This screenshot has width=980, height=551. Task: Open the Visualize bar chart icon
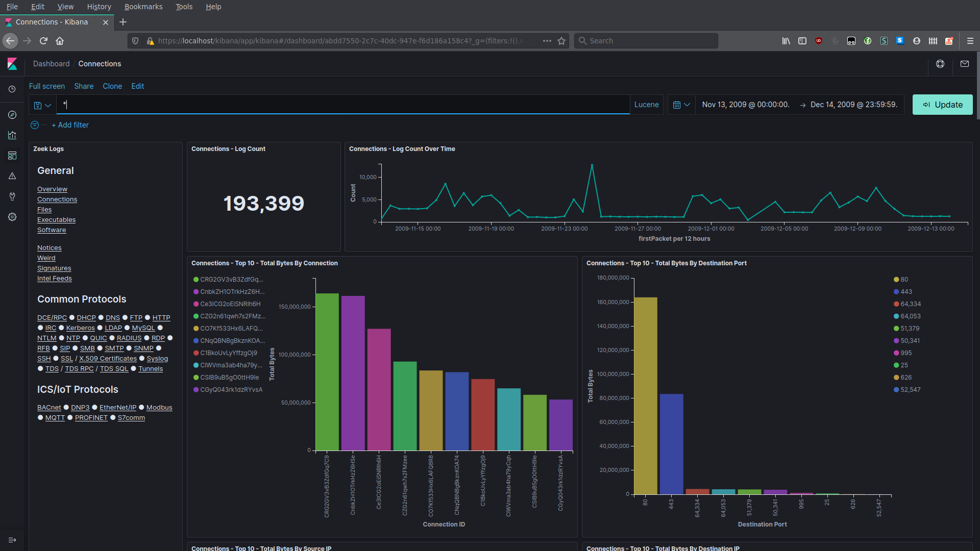click(x=12, y=135)
